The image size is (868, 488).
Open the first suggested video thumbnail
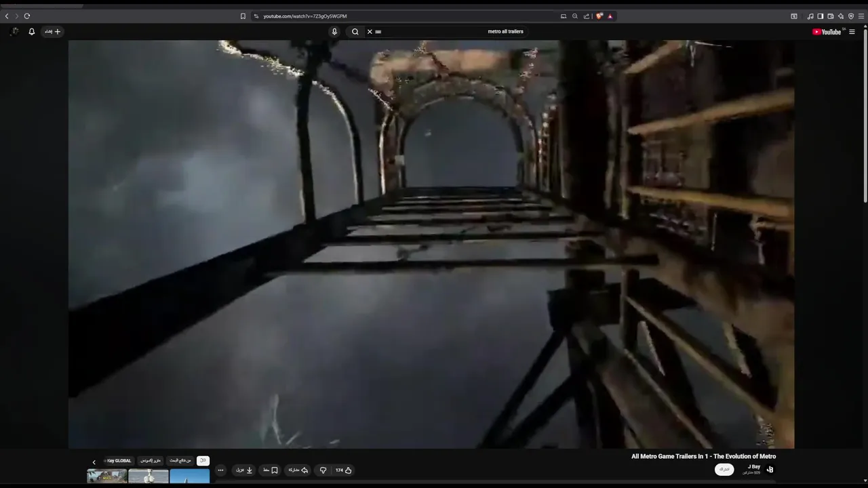click(107, 476)
